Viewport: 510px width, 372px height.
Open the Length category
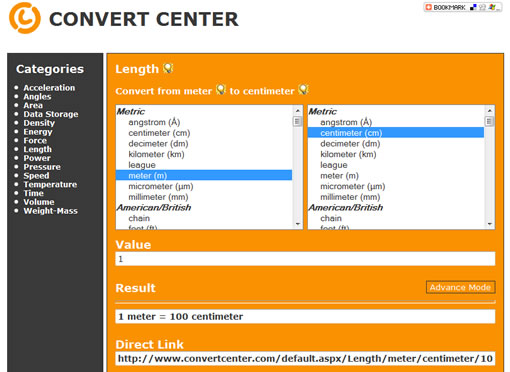38,149
